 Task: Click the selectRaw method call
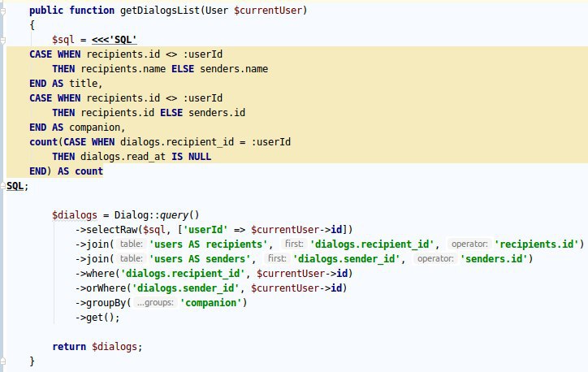[x=111, y=230]
